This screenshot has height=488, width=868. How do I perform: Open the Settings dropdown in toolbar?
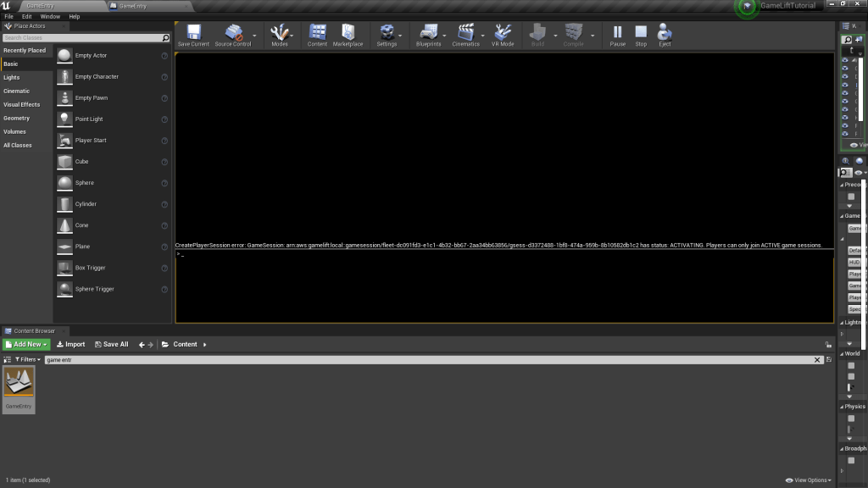387,34
